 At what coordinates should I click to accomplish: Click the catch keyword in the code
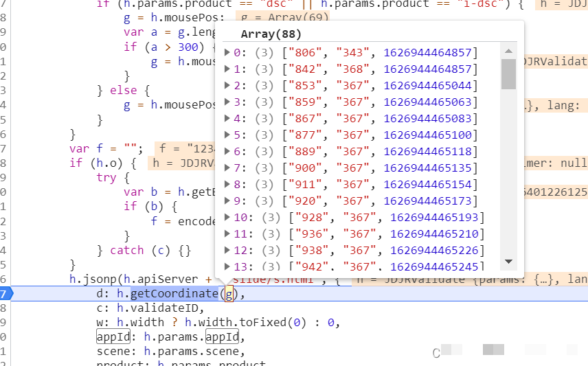[126, 250]
